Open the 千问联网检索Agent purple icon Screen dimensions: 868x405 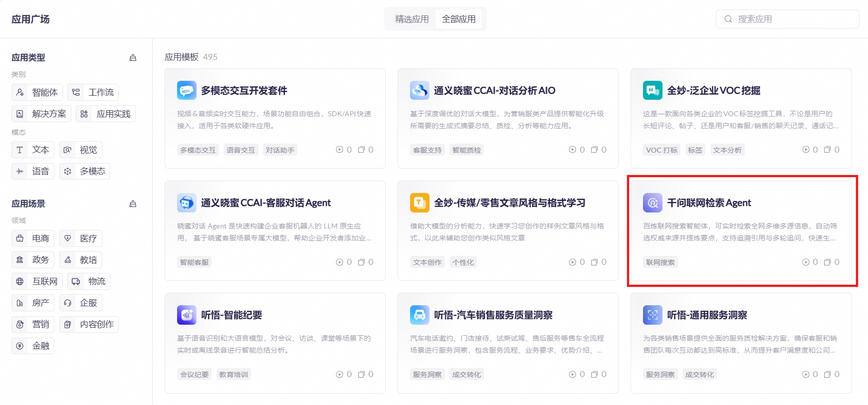pyautogui.click(x=652, y=202)
